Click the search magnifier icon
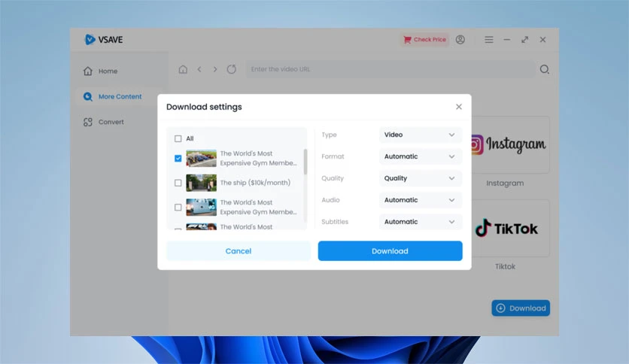 [545, 69]
